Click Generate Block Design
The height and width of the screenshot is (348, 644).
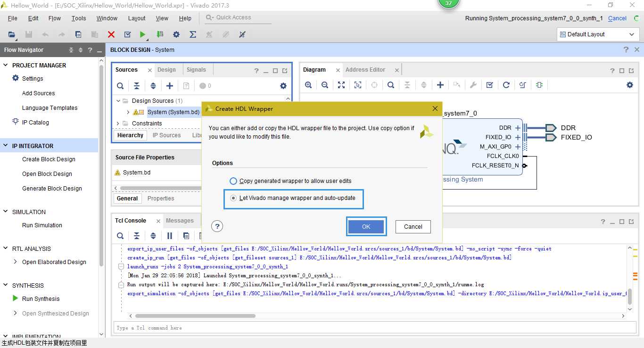52,189
